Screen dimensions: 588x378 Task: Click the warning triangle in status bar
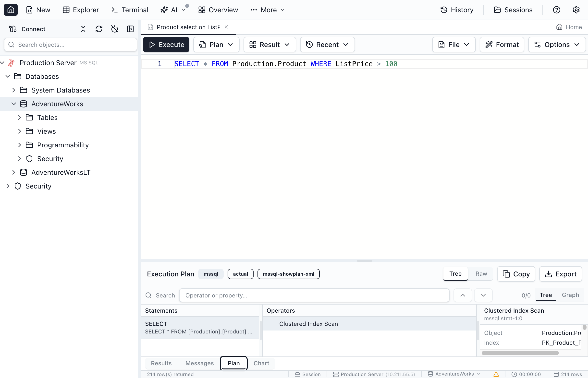(496, 374)
